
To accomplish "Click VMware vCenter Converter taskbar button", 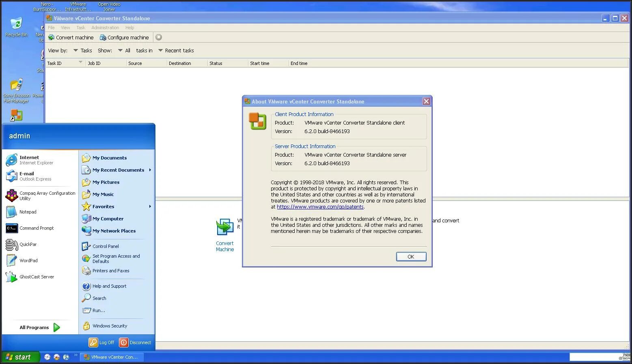I will click(112, 357).
